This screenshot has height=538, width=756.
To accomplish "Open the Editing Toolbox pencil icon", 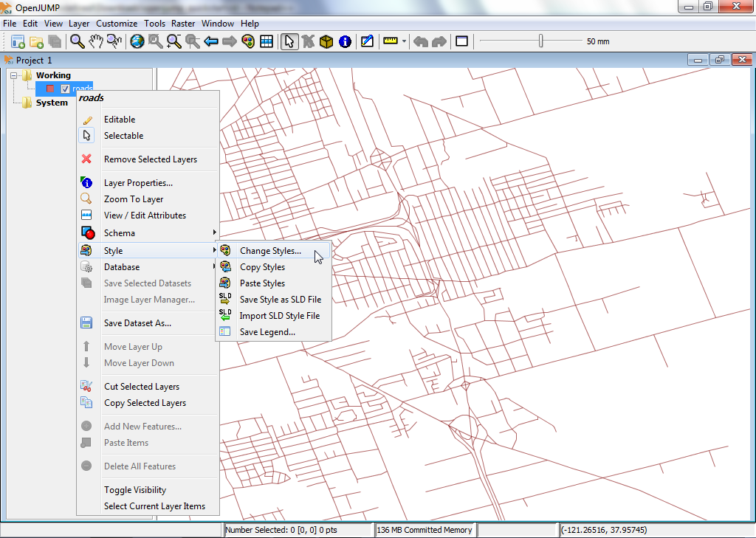I will coord(367,41).
